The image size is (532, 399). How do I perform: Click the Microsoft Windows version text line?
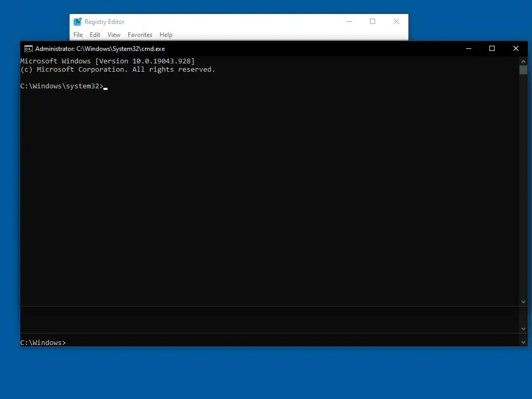click(108, 61)
